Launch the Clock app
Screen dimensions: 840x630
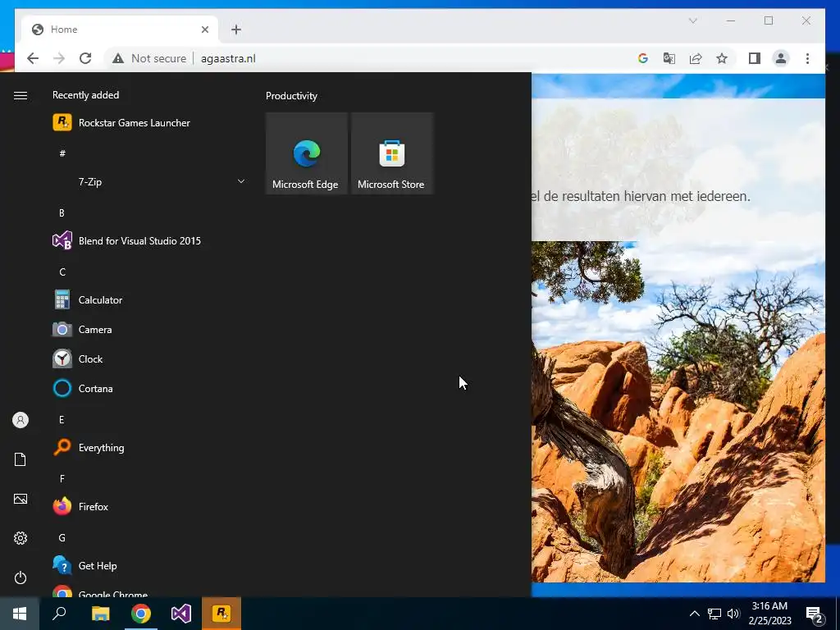click(149, 359)
